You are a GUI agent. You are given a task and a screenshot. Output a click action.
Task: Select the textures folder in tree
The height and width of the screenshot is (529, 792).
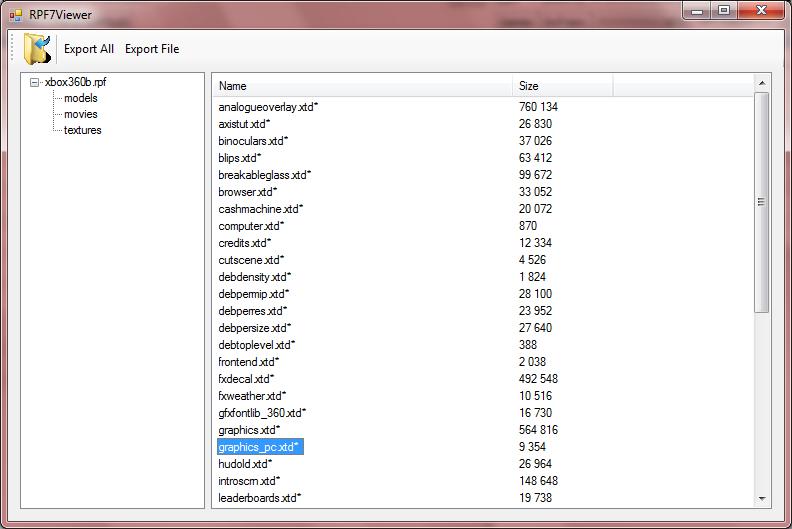(82, 130)
